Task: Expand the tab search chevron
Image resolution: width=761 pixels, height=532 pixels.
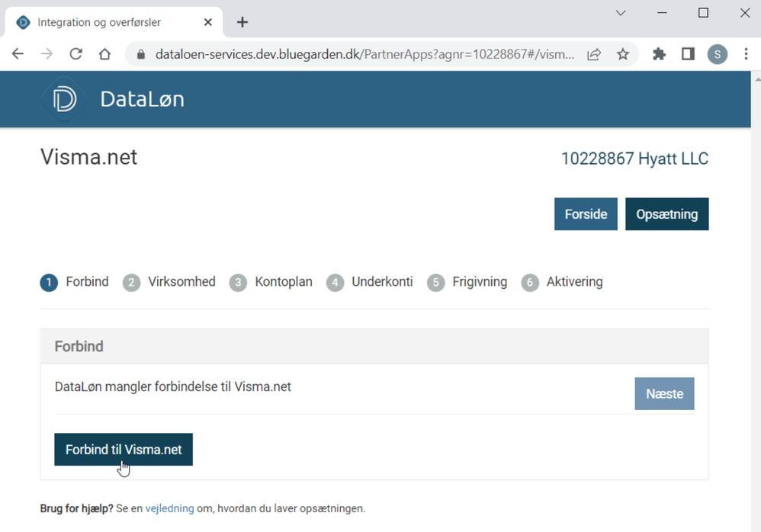Action: (x=621, y=13)
